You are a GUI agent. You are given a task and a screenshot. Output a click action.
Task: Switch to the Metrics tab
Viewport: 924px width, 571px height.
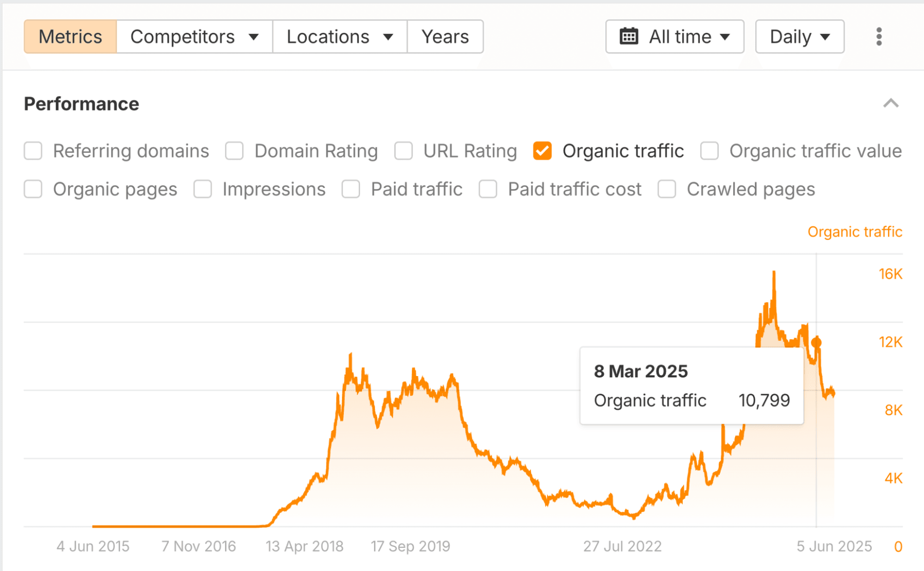point(70,36)
